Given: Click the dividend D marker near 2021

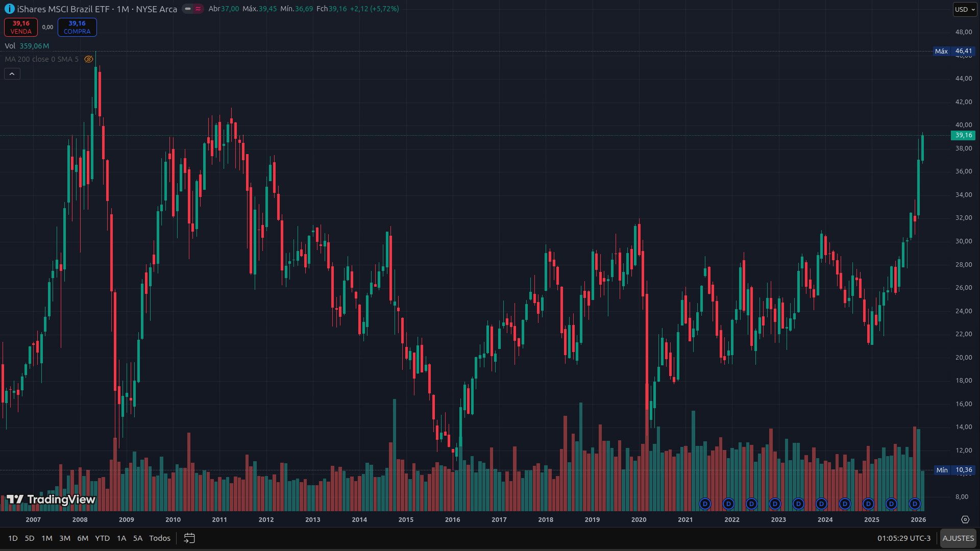Looking at the screenshot, I should [705, 504].
